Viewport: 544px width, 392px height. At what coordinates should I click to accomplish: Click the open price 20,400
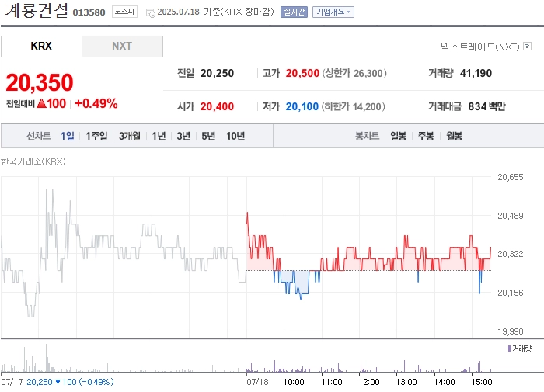[x=217, y=106]
